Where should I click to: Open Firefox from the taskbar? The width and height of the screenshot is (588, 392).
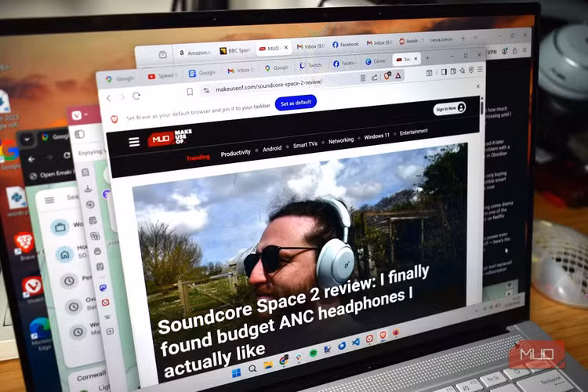click(396, 332)
